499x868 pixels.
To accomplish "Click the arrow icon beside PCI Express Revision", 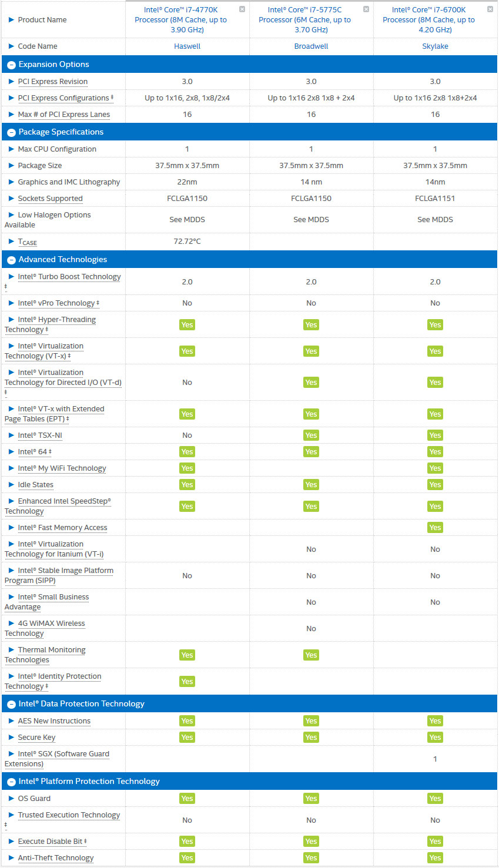I will coord(11,82).
